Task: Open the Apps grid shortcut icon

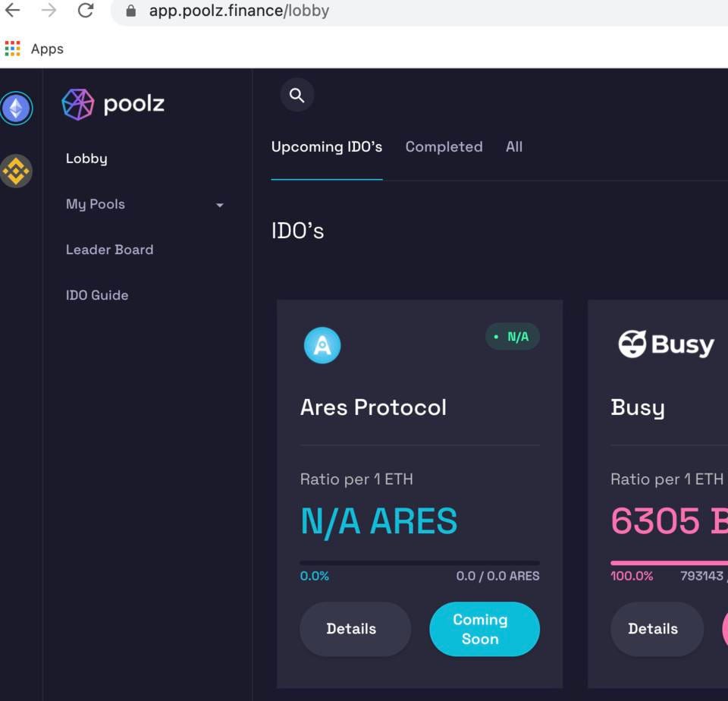Action: tap(13, 49)
